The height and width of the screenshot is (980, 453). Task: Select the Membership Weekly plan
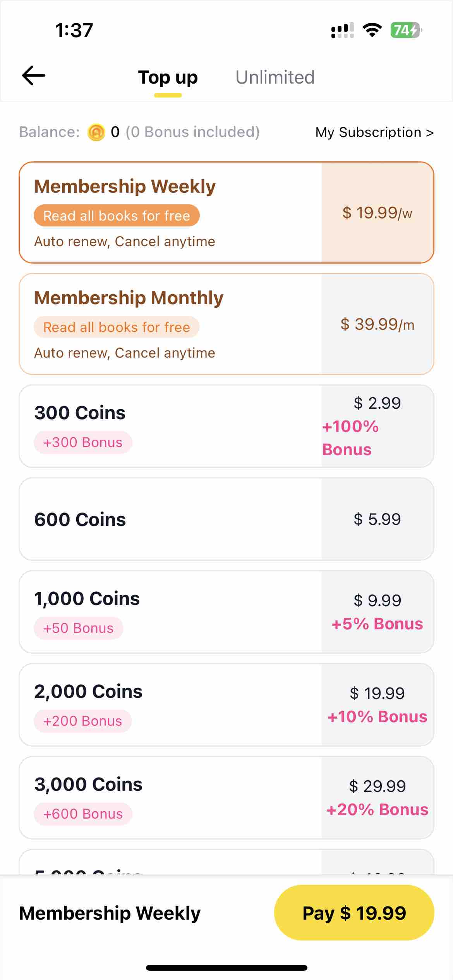click(226, 212)
